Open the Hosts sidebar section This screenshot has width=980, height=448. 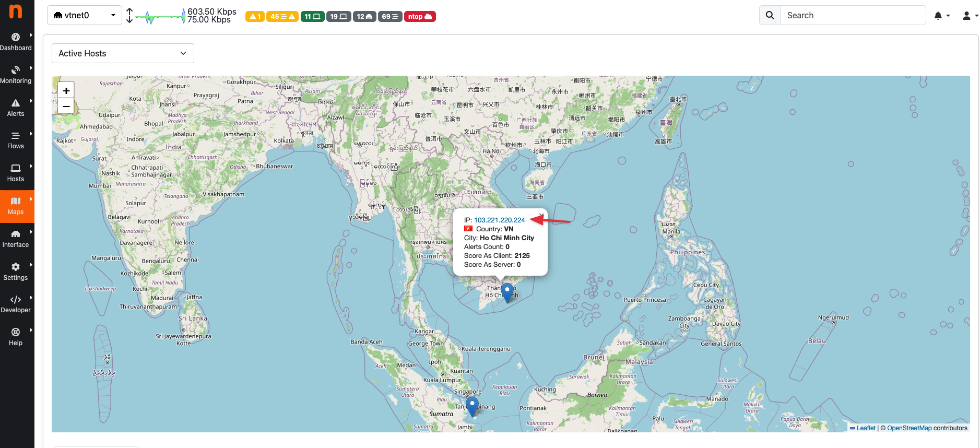coord(16,173)
